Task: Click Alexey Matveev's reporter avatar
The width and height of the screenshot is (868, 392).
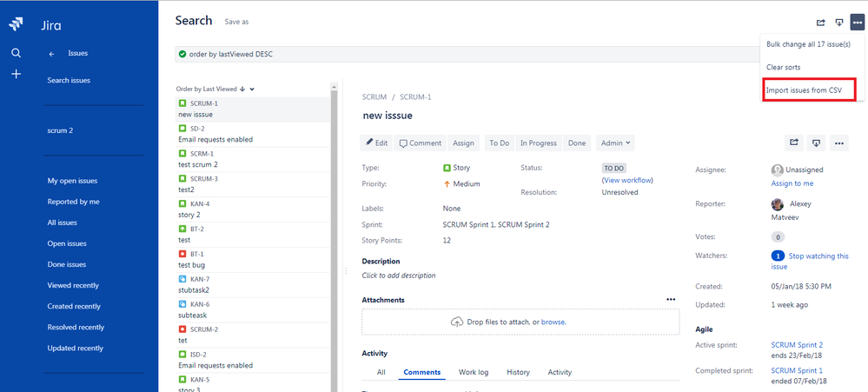Action: tap(778, 203)
